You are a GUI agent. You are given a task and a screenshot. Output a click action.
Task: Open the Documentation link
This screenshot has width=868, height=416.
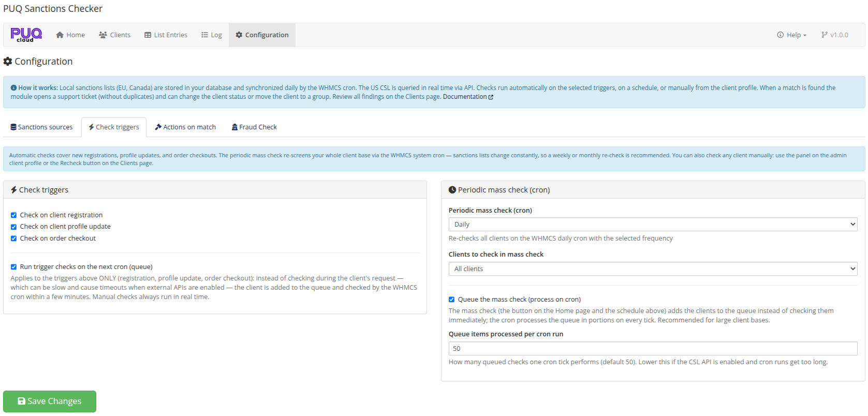tap(468, 97)
